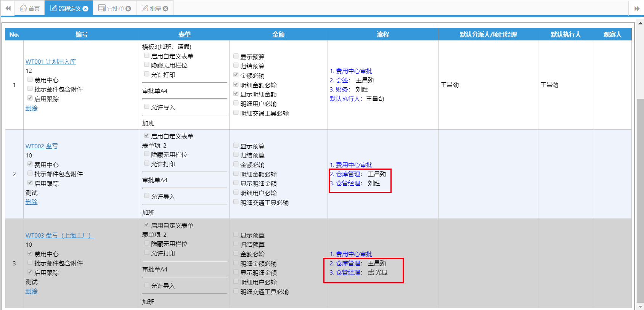Toggle 启用自定义表单 checkbox in WT002 row
Screen dimensions: 644x310
coord(146,135)
